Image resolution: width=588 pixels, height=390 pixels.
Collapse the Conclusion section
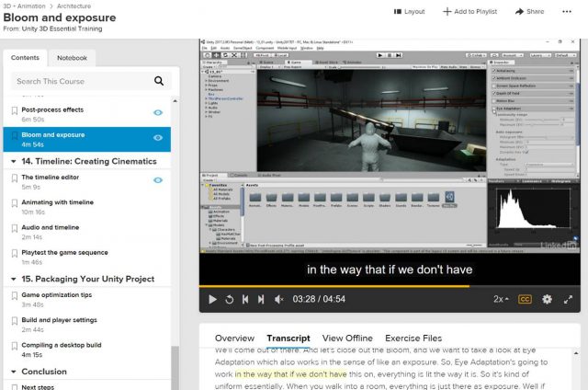point(14,372)
